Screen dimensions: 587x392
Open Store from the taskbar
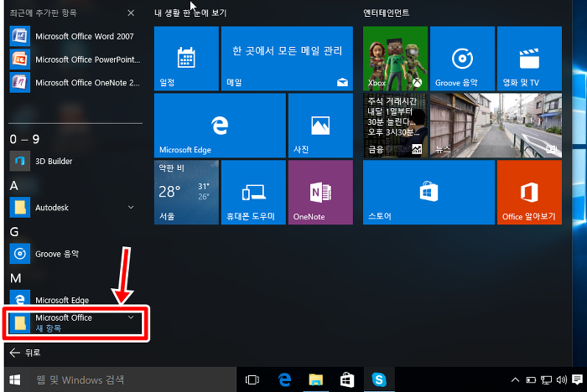[347, 380]
